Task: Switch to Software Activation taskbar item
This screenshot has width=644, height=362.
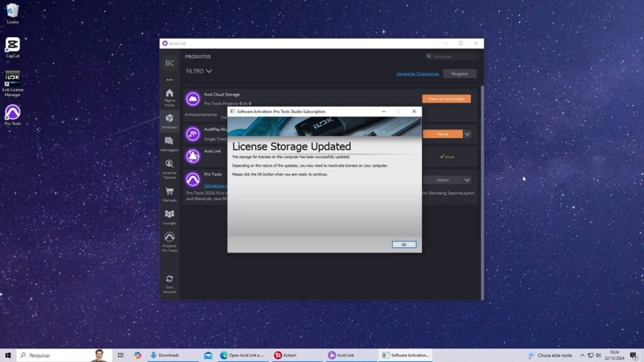Action: (x=406, y=355)
